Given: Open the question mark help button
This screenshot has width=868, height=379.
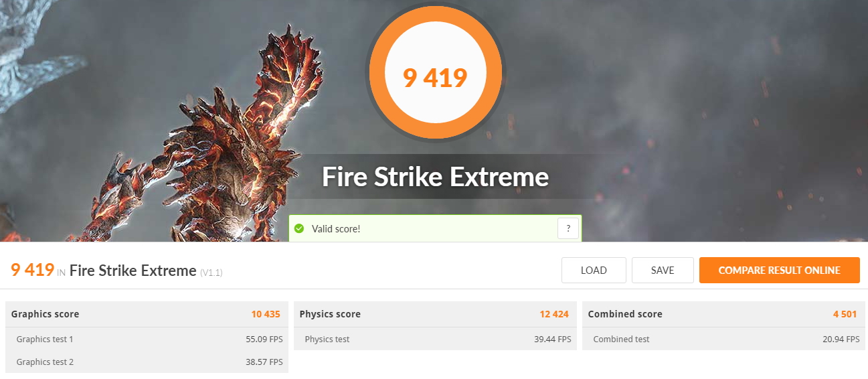Looking at the screenshot, I should pos(568,228).
